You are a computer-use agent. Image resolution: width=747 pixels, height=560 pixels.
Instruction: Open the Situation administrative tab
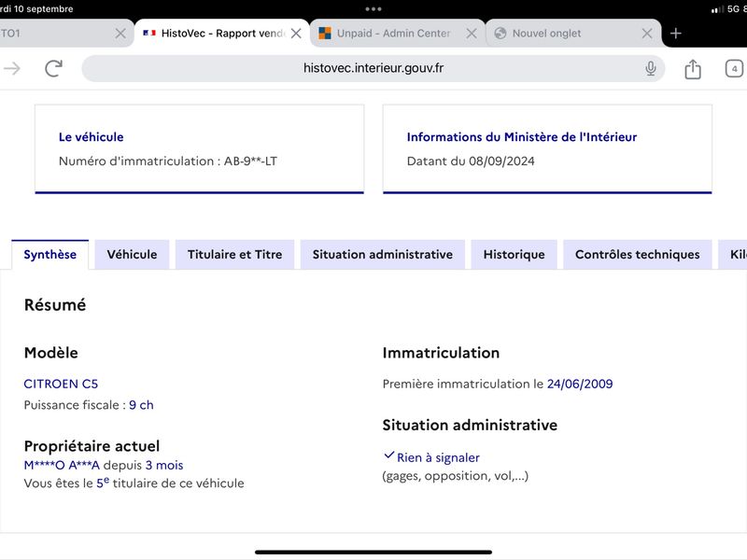383,254
